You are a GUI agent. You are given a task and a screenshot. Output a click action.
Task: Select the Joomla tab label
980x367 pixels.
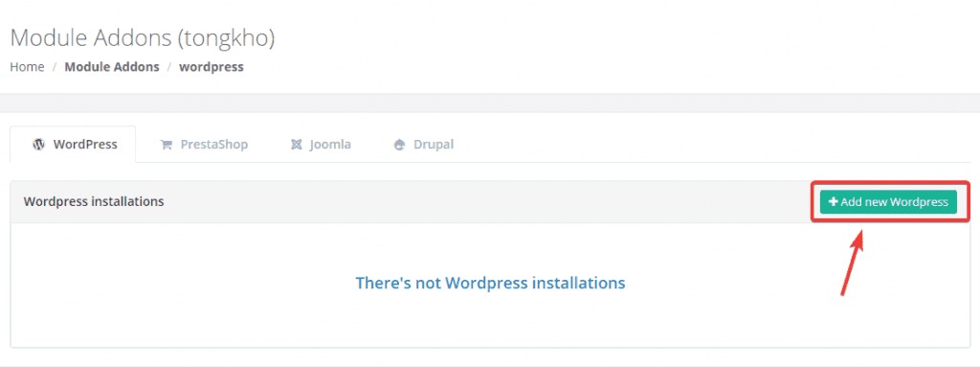pyautogui.click(x=330, y=145)
